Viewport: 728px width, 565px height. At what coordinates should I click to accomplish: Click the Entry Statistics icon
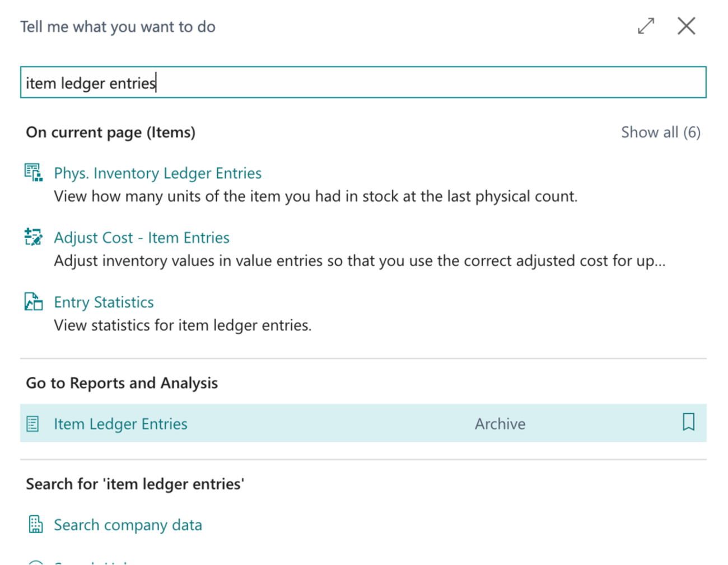33,301
